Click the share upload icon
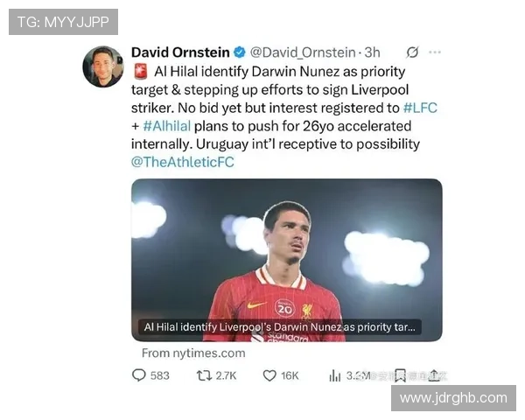The height and width of the screenshot is (420, 525). [434, 375]
